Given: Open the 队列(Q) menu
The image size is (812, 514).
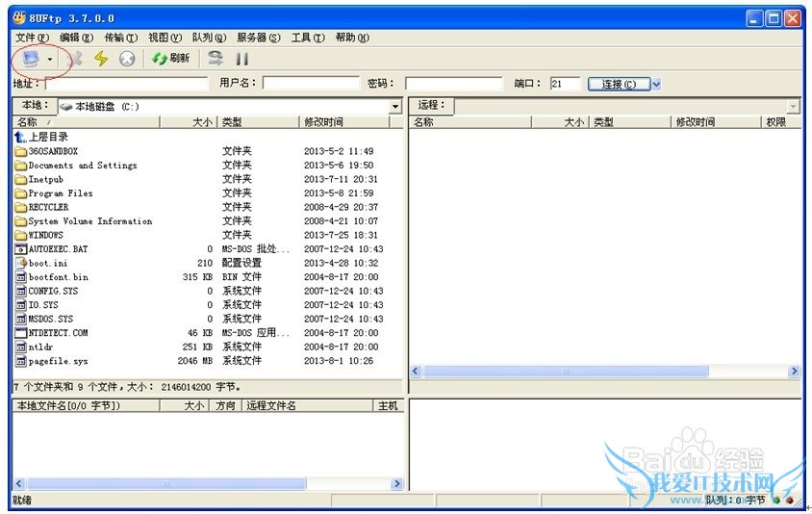Looking at the screenshot, I should coord(209,38).
